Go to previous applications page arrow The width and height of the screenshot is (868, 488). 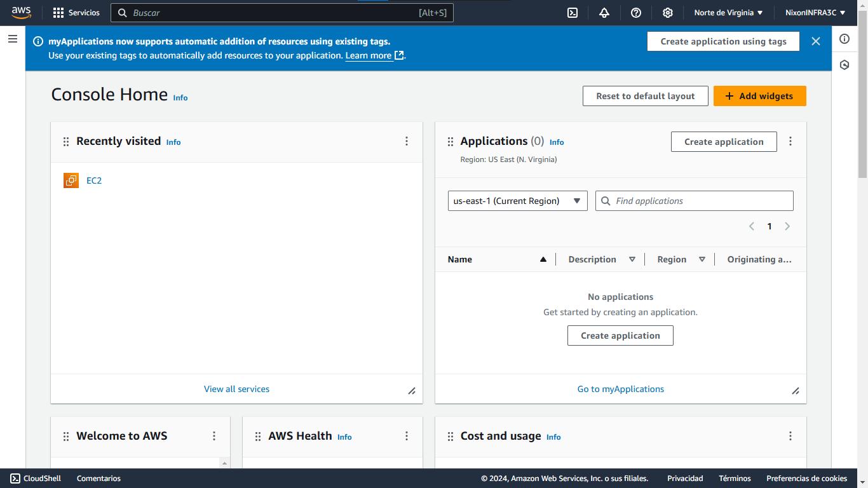point(752,226)
